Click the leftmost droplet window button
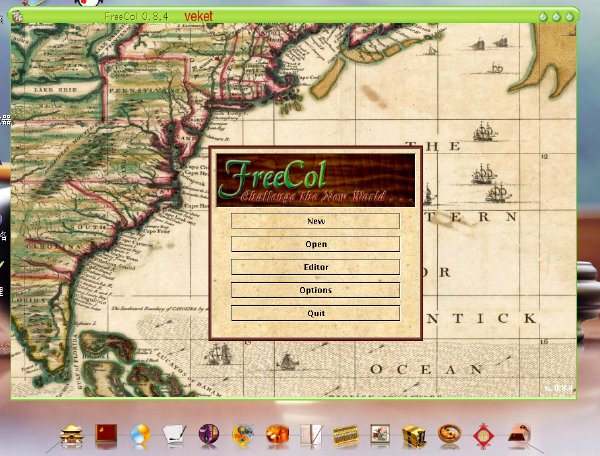This screenshot has width=600, height=456. 543,16
